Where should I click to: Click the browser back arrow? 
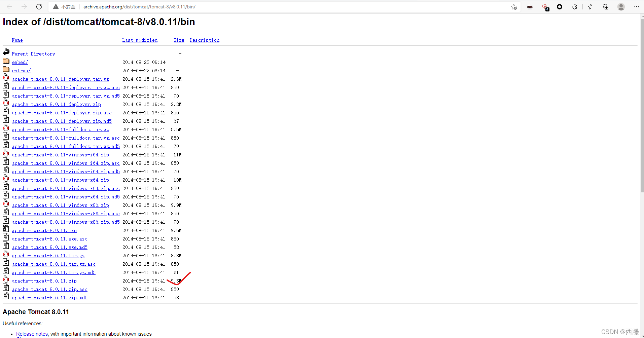9,7
